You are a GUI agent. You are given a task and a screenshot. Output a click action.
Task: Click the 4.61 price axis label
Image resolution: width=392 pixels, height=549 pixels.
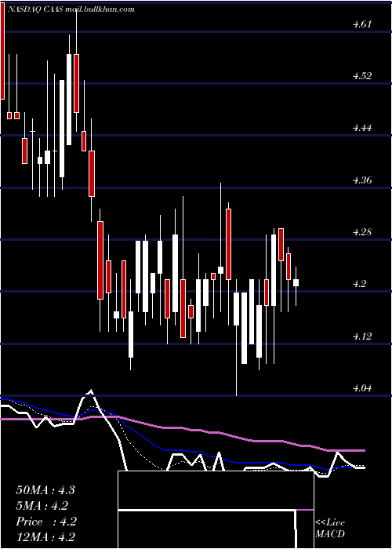(362, 24)
